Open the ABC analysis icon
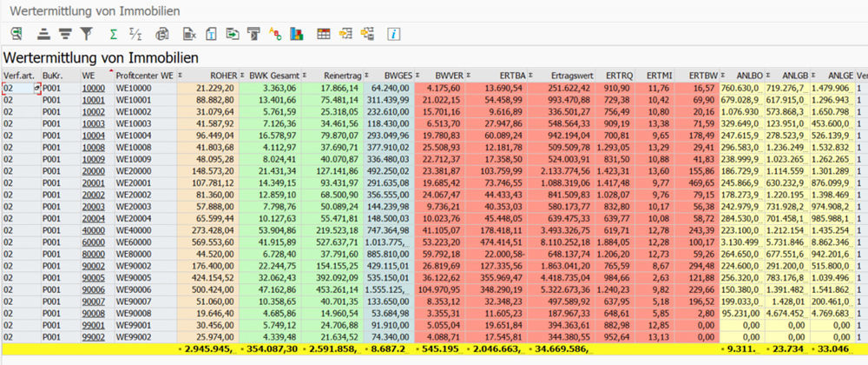This screenshot has height=365, width=868. 276,35
